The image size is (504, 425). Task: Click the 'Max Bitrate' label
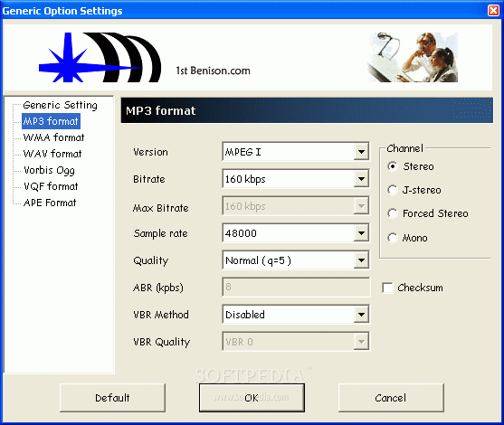coord(161,208)
